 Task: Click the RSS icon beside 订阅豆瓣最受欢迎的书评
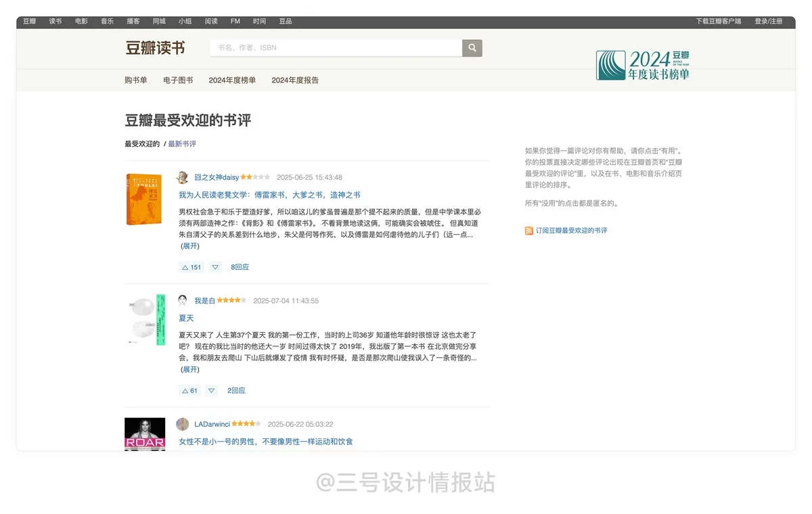point(528,230)
